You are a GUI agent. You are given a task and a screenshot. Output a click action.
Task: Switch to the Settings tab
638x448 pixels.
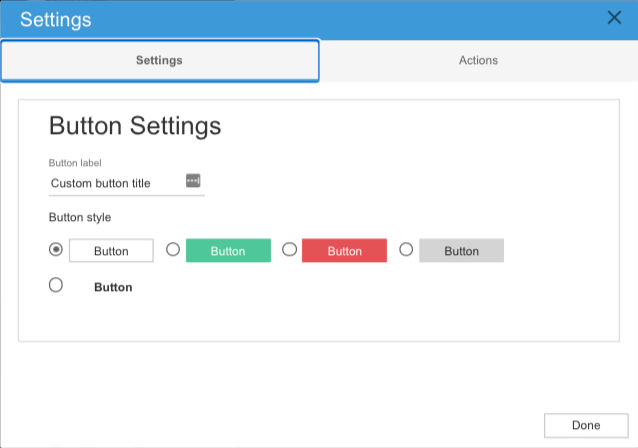tap(159, 60)
